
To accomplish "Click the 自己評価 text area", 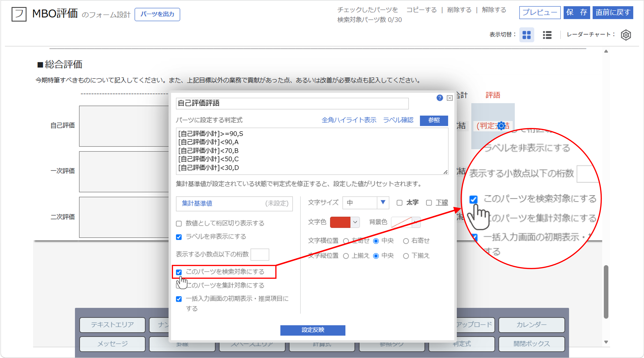I will point(124,126).
